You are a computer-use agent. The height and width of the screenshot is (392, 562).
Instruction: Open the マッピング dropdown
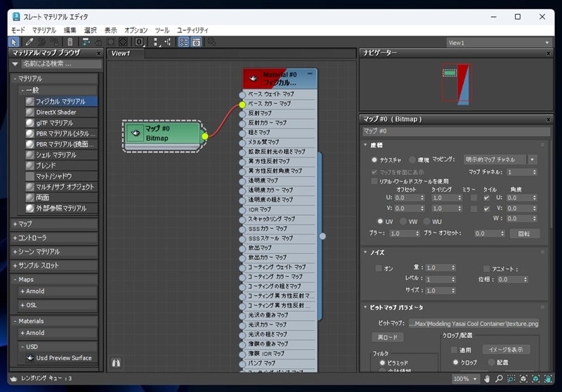click(x=500, y=159)
